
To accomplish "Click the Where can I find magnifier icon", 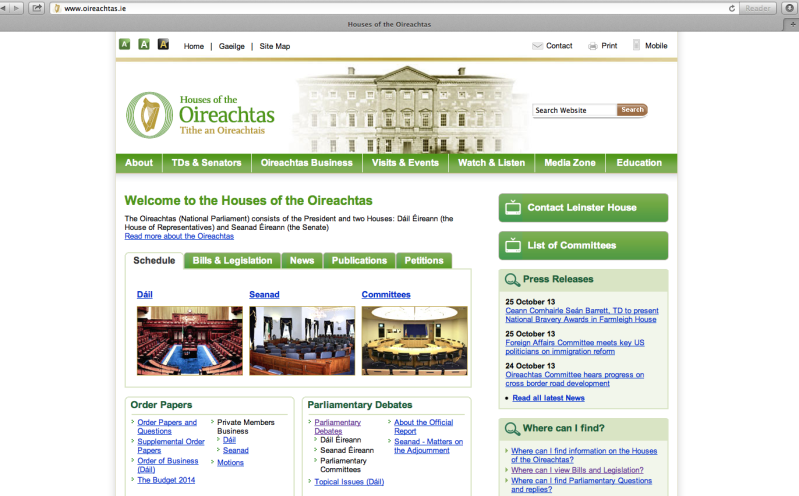I will (512, 429).
